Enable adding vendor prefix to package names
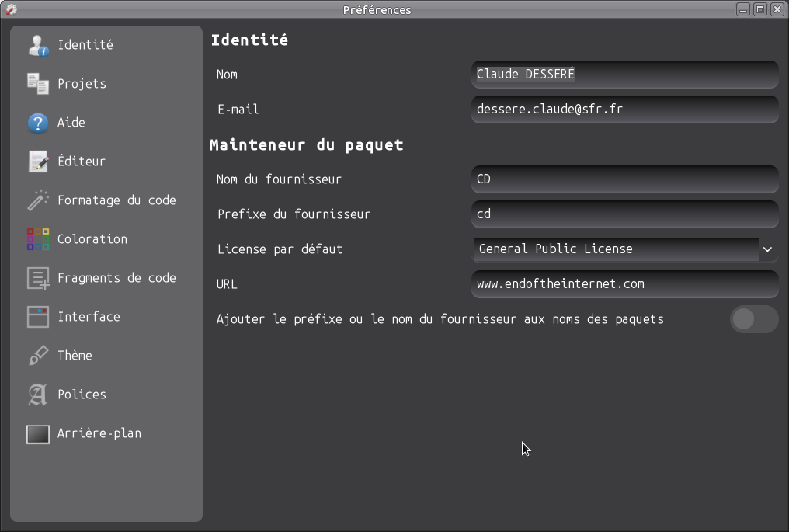Screen dimensions: 789x532 tap(753, 319)
